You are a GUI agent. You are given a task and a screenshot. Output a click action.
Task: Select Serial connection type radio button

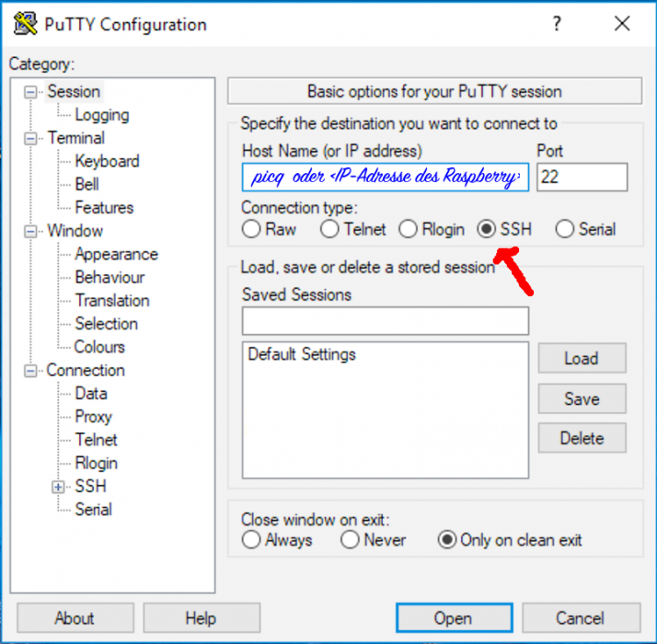click(x=565, y=230)
